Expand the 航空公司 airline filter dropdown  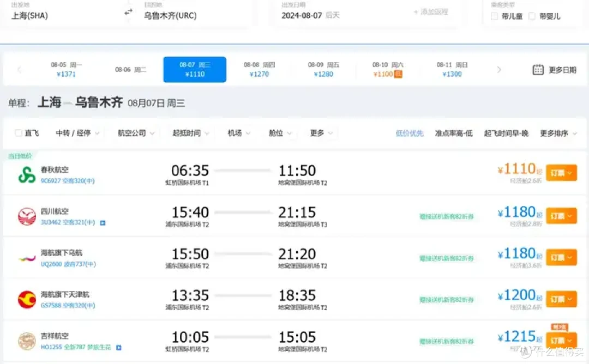pyautogui.click(x=136, y=133)
